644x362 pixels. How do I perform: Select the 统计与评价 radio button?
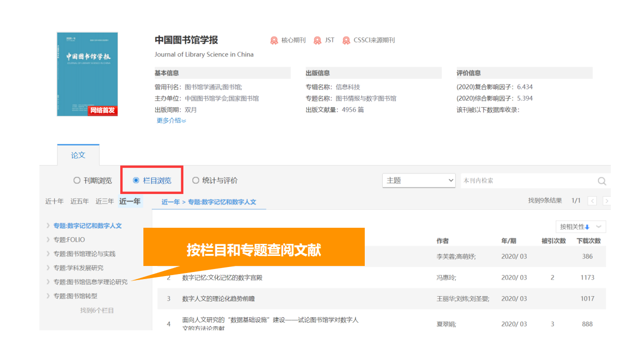(196, 180)
